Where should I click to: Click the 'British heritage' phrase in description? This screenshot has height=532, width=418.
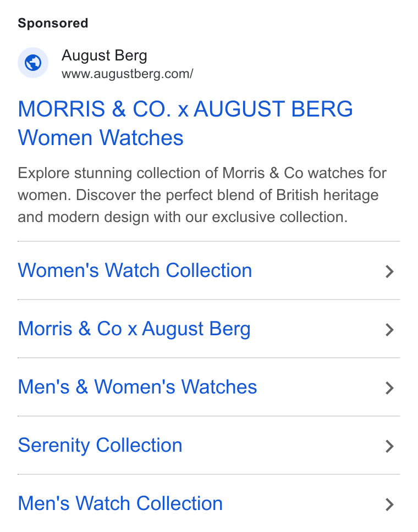pos(327,195)
